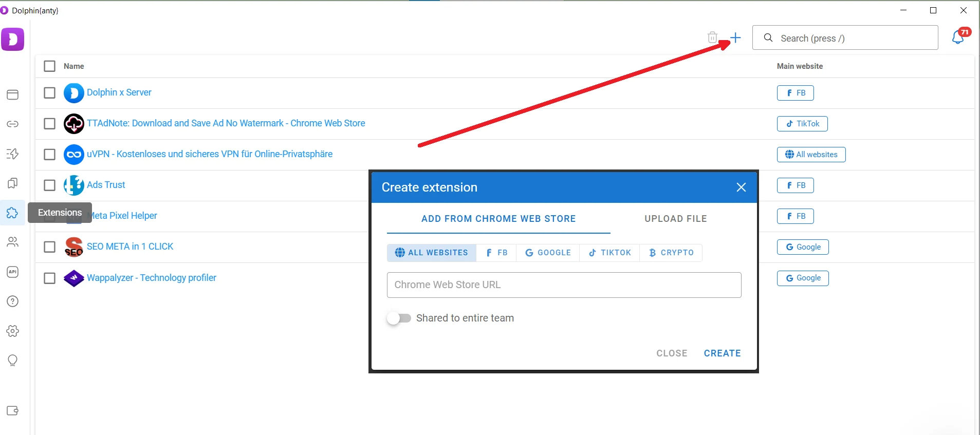Open the SEO META in 1 CLICK link
This screenshot has width=980, height=435.
(x=130, y=247)
